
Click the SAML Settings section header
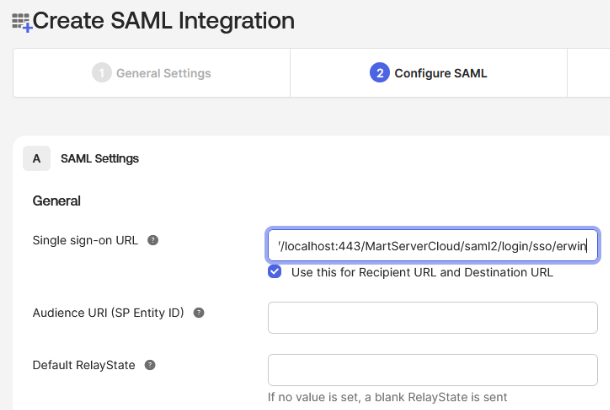click(99, 158)
